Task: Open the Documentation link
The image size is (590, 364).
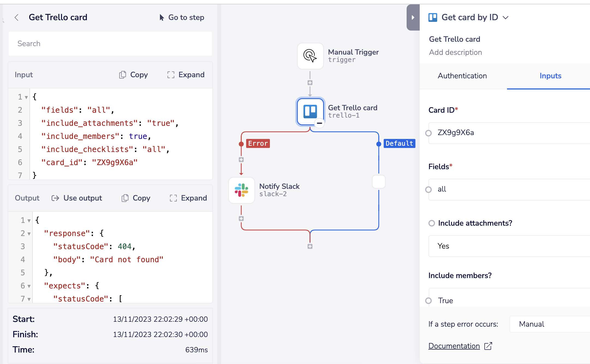Action: click(x=454, y=346)
